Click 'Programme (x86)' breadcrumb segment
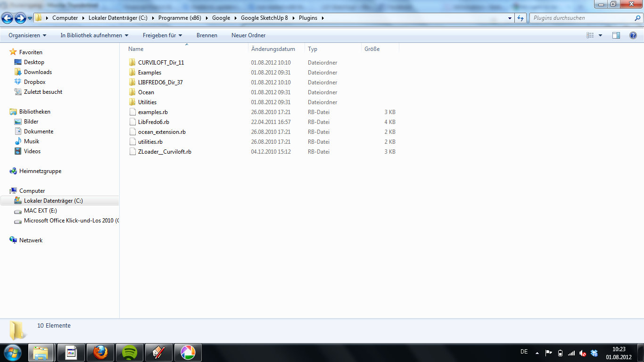The width and height of the screenshot is (644, 362). point(180,18)
